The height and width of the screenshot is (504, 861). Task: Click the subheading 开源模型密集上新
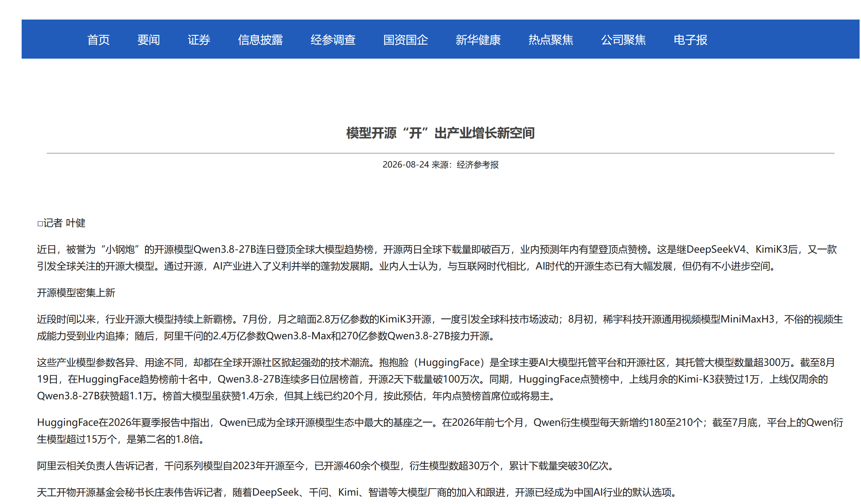click(x=76, y=292)
